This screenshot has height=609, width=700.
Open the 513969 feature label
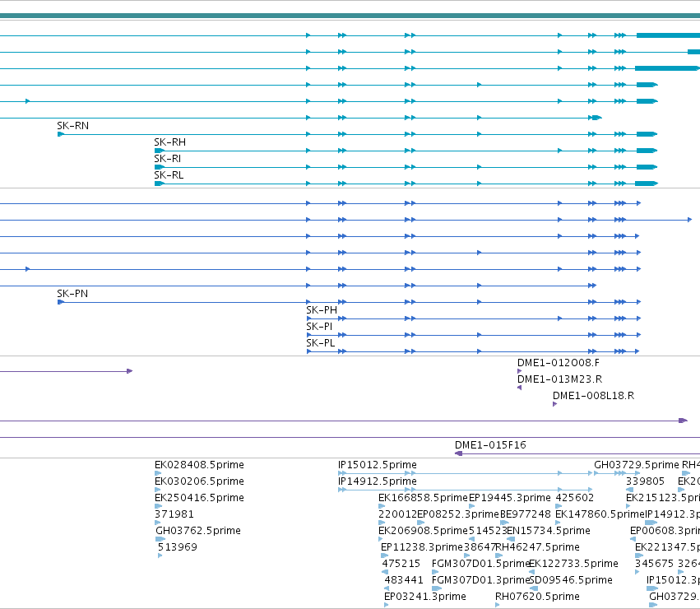point(177,547)
